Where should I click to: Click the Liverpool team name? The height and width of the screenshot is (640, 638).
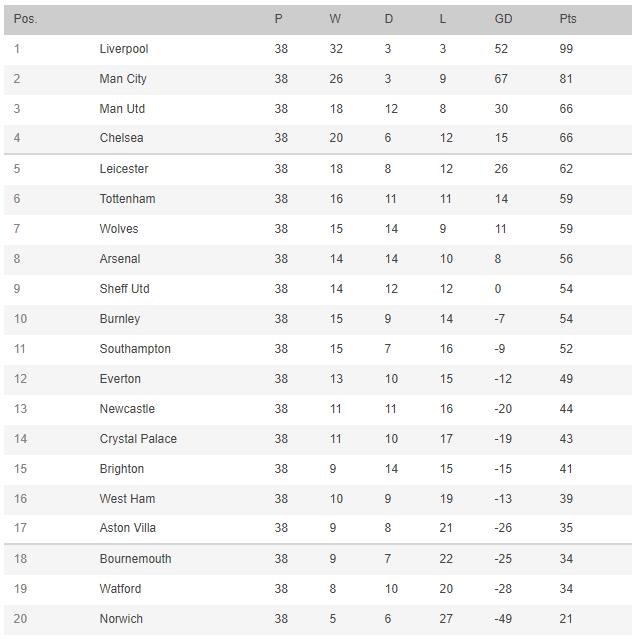click(124, 49)
